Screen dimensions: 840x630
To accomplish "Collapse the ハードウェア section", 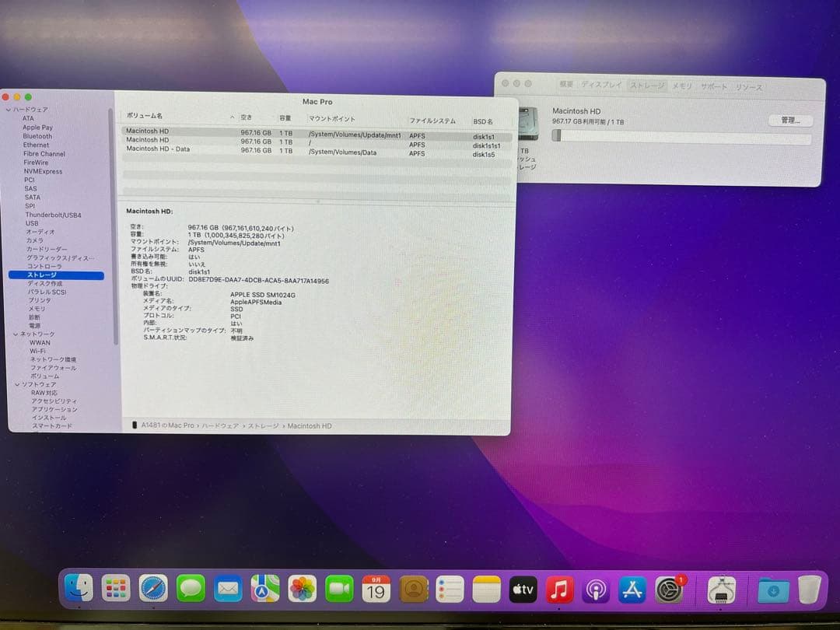I will [9, 109].
